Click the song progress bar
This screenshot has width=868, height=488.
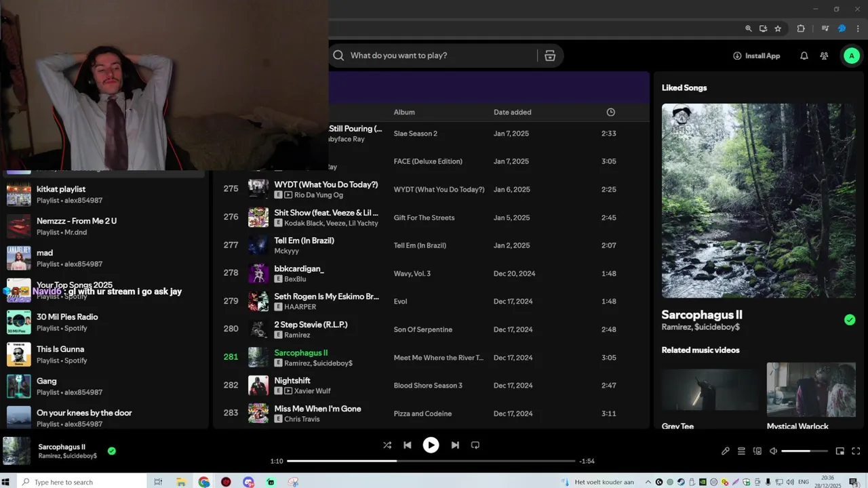[431, 461]
